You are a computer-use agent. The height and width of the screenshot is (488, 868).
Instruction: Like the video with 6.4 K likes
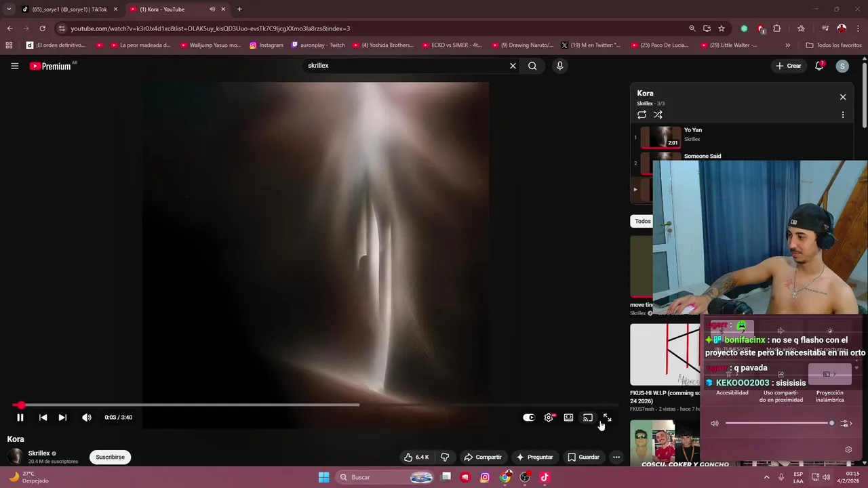416,457
